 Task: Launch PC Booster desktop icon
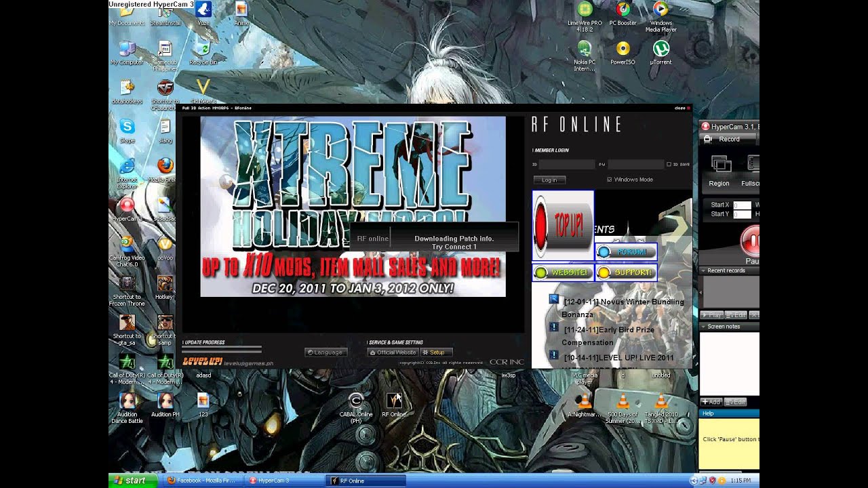[623, 14]
